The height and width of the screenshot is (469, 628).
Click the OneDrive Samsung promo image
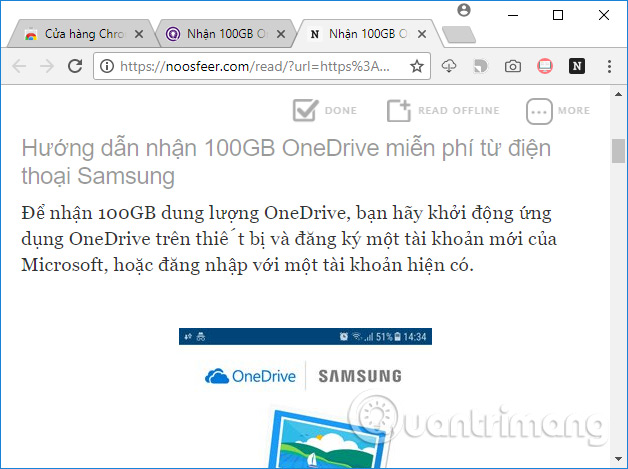(305, 398)
